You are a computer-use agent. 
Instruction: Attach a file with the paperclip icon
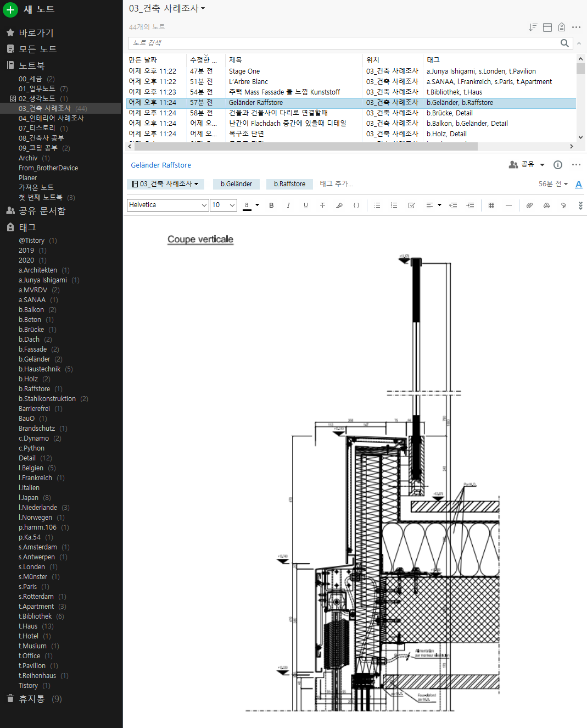529,205
